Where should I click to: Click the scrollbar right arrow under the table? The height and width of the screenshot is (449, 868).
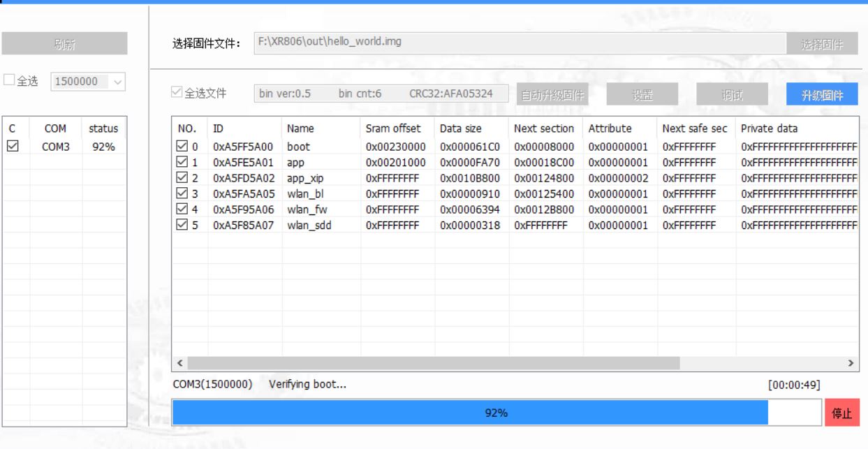[851, 363]
